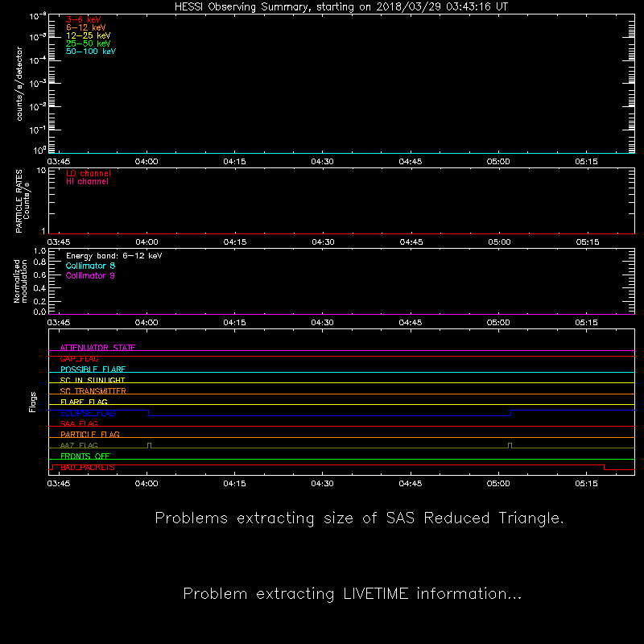The width and height of the screenshot is (644, 644).
Task: Click the SC_TRANSMITTER flag label
Action: (x=93, y=391)
